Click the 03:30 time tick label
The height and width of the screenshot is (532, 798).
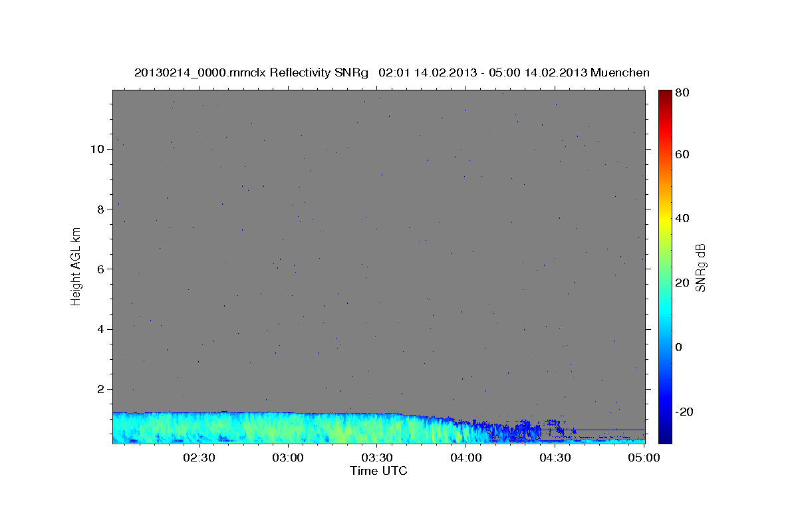pos(377,458)
